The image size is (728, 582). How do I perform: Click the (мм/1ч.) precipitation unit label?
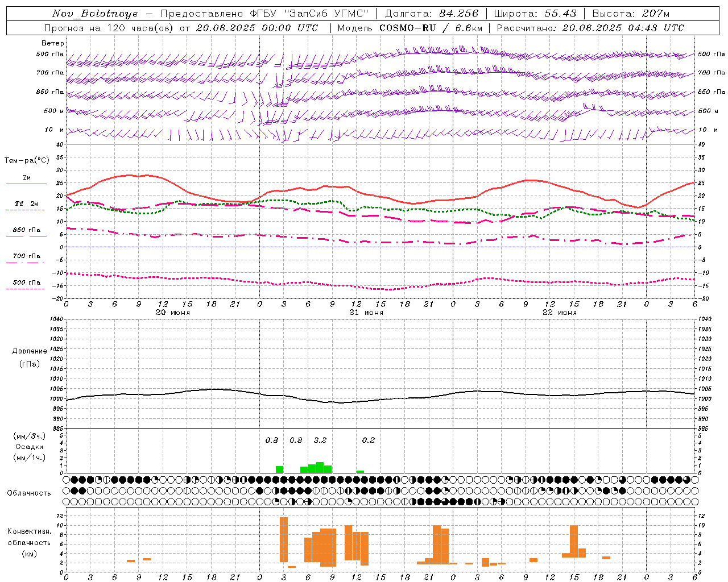pos(30,458)
